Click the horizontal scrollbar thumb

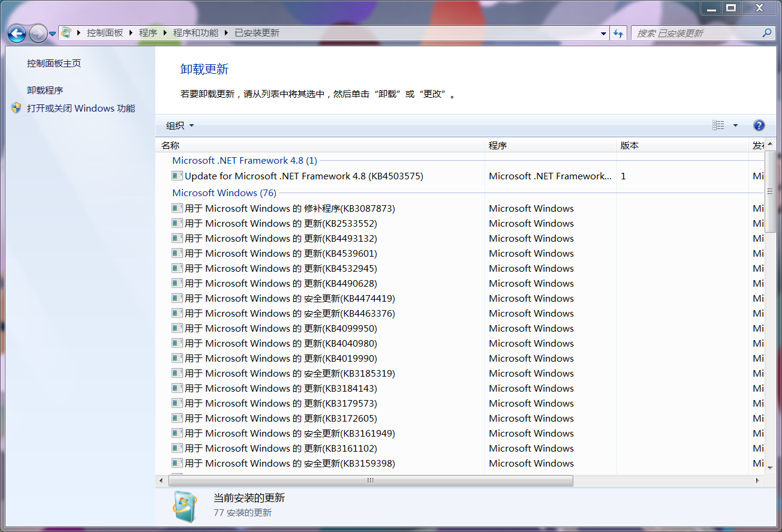(x=371, y=480)
